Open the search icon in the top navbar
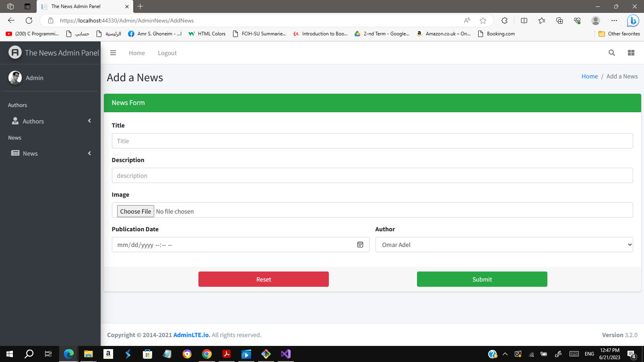Viewport: 644px width, 362px height. [x=611, y=53]
